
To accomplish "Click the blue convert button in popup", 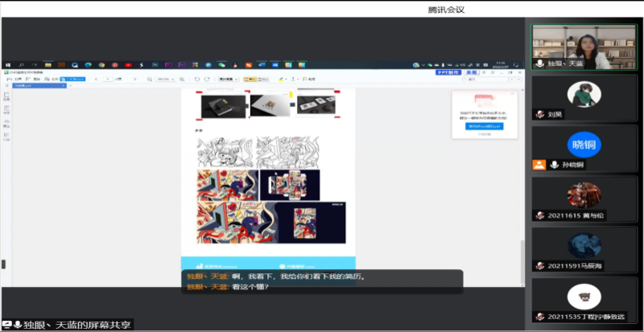I will [485, 126].
